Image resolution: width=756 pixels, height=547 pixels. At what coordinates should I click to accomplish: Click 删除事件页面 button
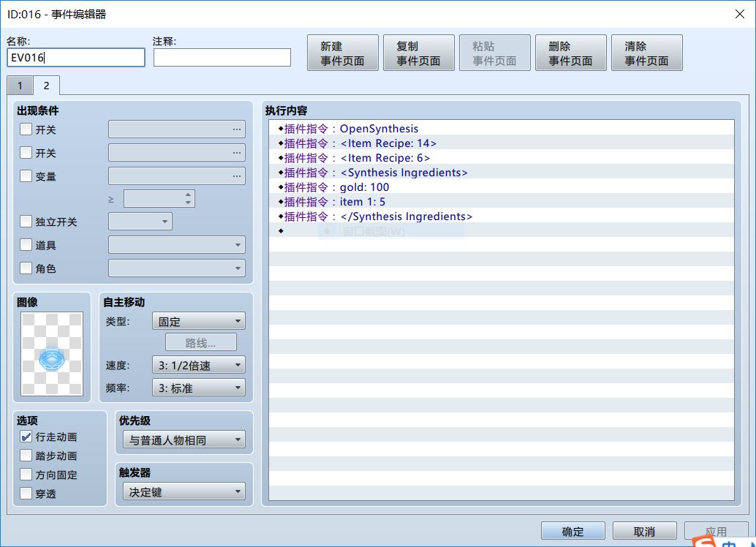tap(571, 53)
